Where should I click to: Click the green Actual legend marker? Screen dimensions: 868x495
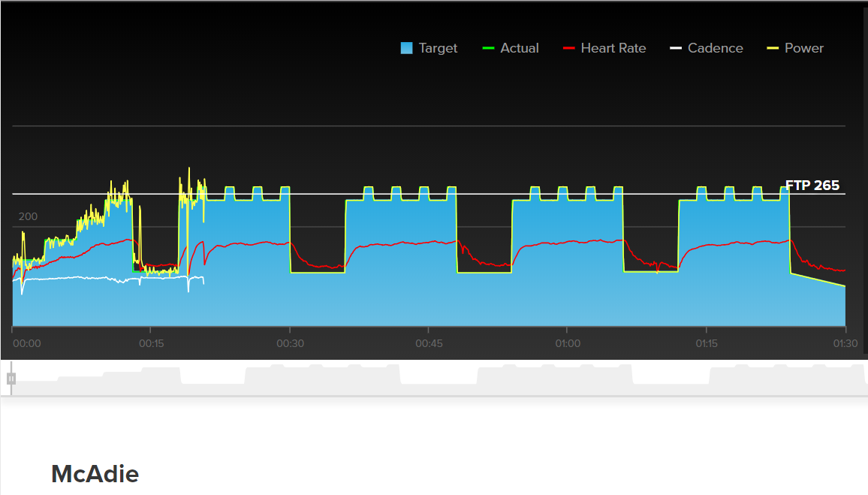488,48
